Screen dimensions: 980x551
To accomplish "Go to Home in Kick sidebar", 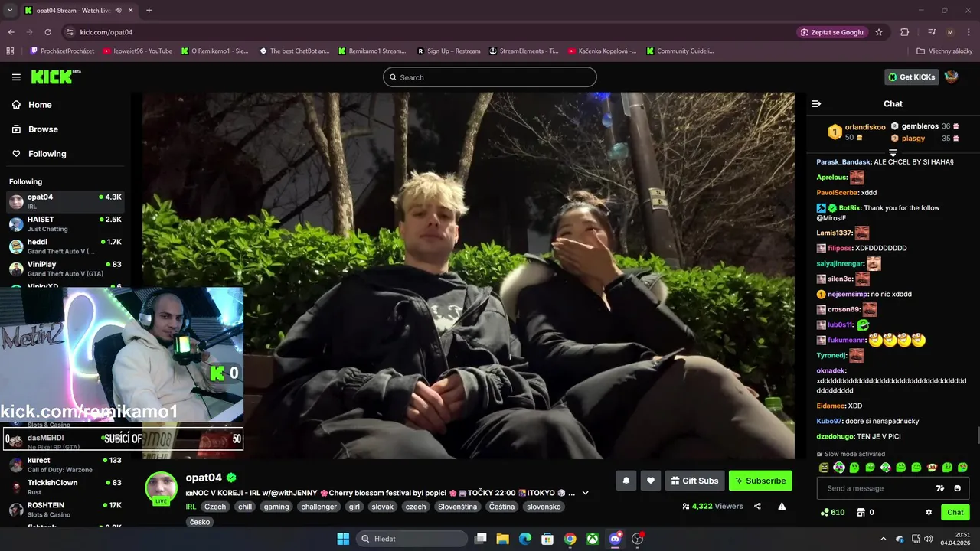I will coord(31,105).
